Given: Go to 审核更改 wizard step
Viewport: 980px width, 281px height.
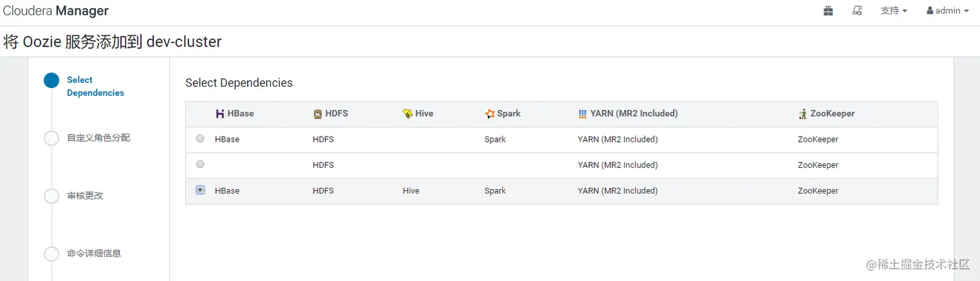Looking at the screenshot, I should tap(85, 196).
